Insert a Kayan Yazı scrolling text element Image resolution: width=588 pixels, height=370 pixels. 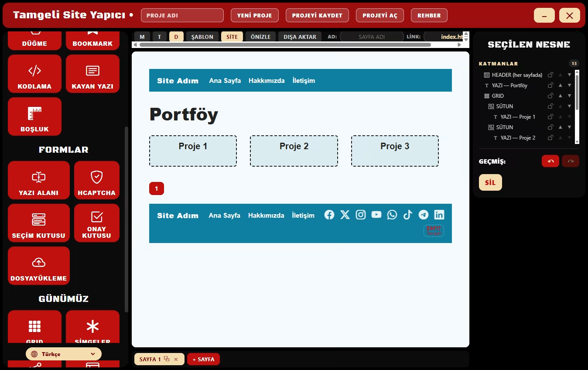[92, 74]
